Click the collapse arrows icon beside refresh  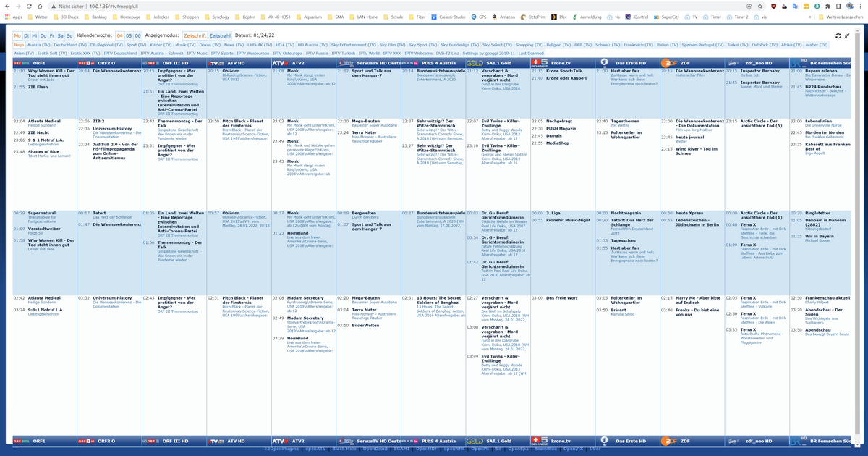coord(847,35)
